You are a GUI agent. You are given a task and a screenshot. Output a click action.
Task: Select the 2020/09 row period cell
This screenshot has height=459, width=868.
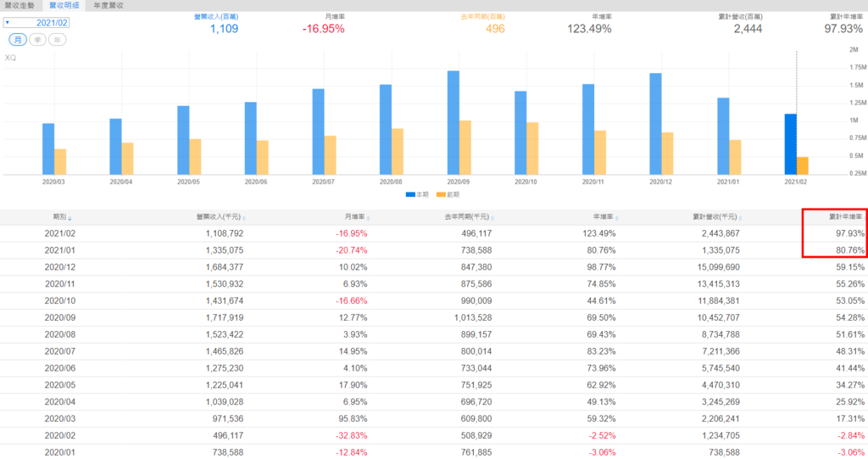point(60,317)
